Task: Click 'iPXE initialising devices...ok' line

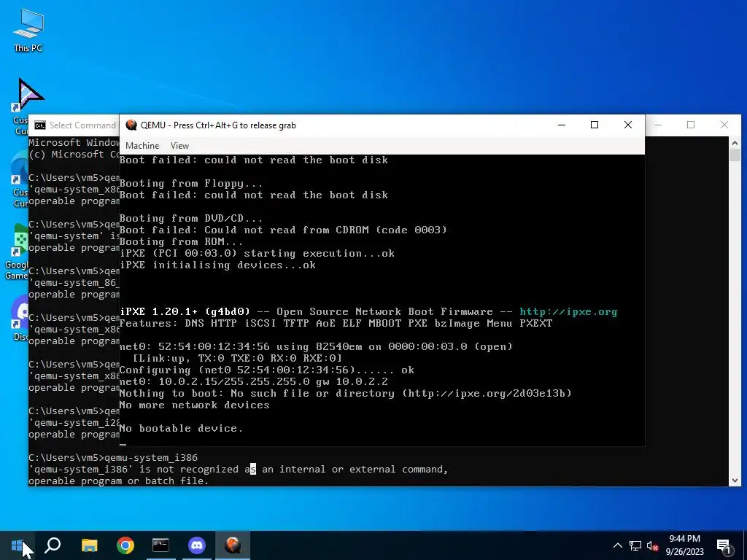Action: coord(217,265)
